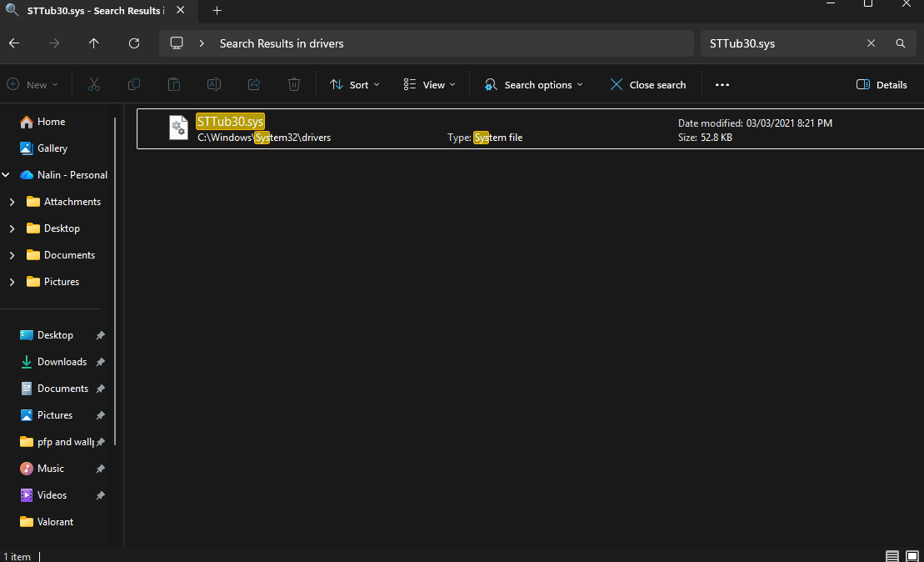The image size is (924, 562).
Task: Click the Delete trash icon
Action: [x=294, y=85]
